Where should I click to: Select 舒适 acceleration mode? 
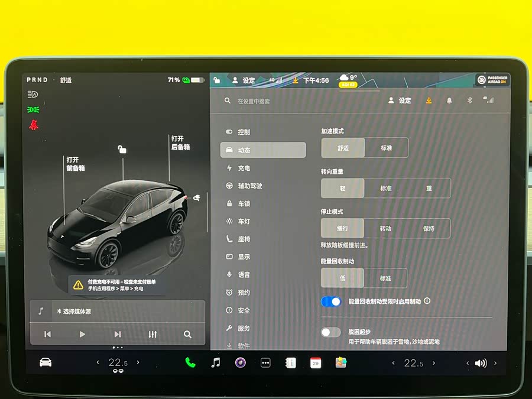tap(343, 148)
